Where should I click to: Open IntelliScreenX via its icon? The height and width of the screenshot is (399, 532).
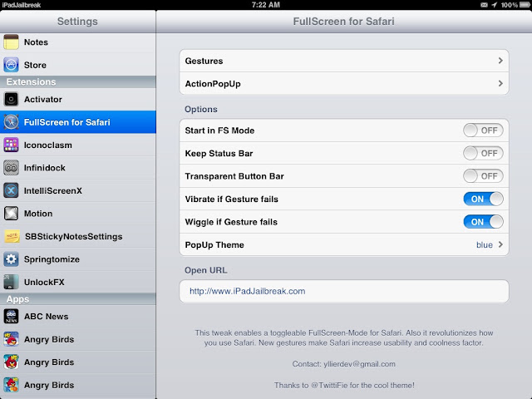tap(11, 190)
